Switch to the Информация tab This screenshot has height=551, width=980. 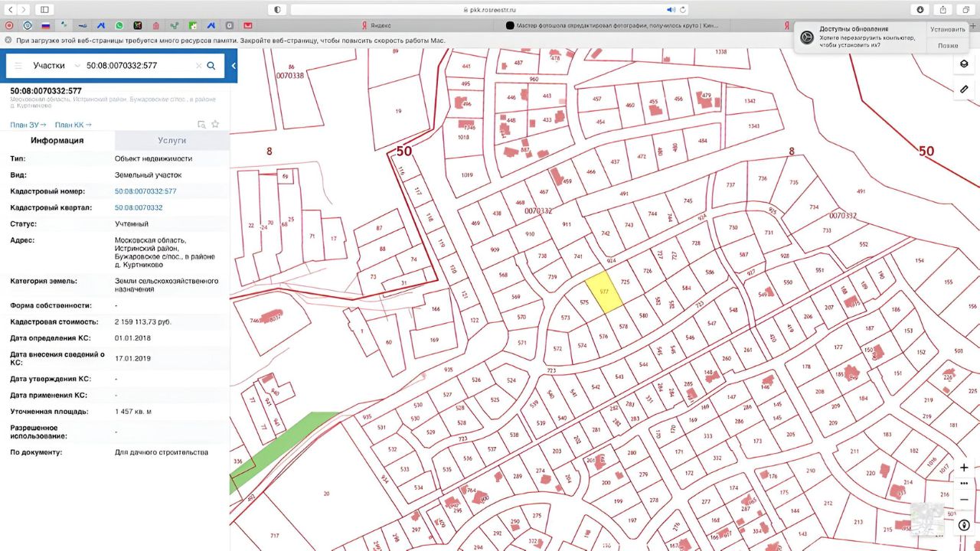pyautogui.click(x=57, y=141)
